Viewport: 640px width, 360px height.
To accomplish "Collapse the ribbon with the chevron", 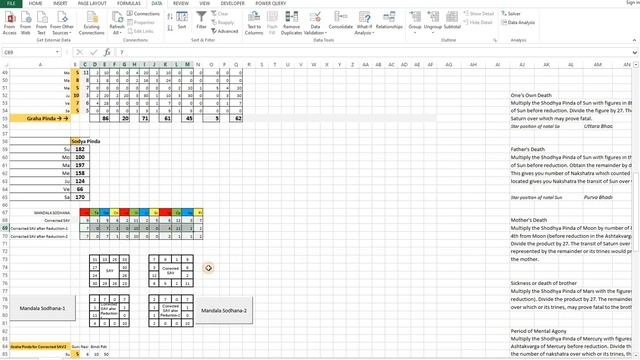I will click(634, 40).
